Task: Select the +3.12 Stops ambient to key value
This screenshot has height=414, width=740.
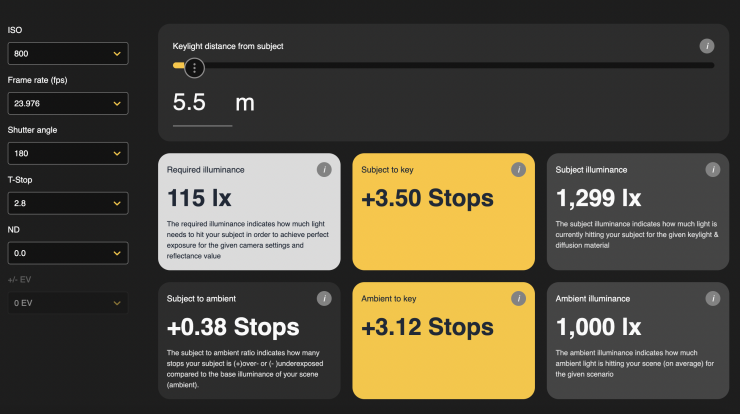Action: point(427,327)
